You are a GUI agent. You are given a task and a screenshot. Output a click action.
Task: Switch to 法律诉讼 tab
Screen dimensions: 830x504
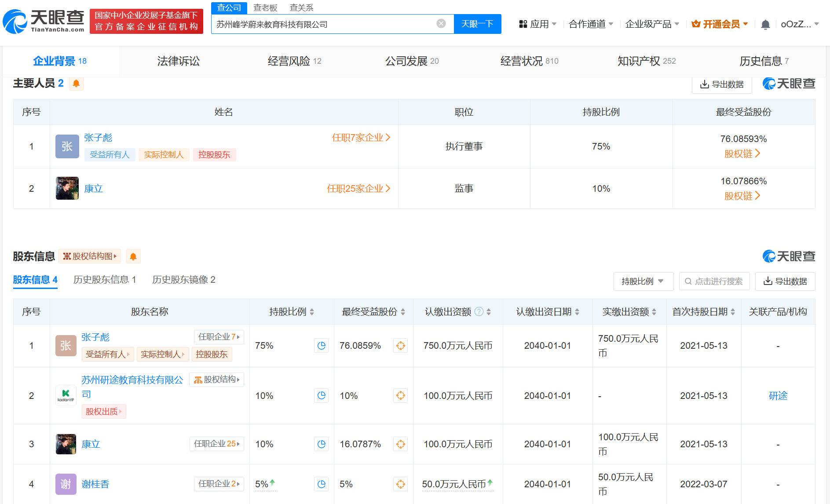(x=178, y=61)
